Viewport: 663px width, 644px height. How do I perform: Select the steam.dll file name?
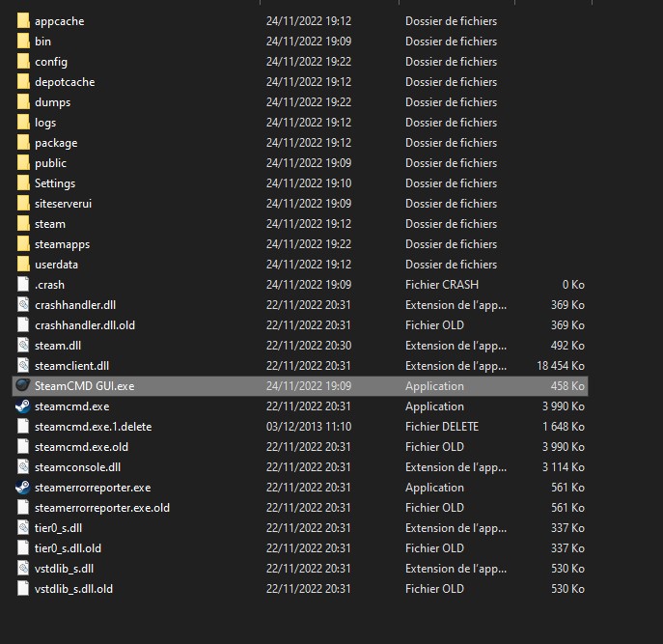coord(58,346)
